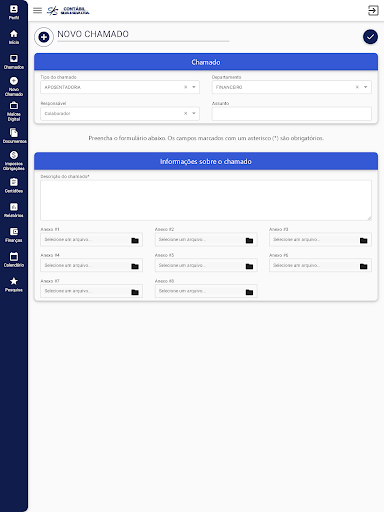The height and width of the screenshot is (512, 384).
Task: Click the Descrição do chamado* label
Action: point(65,176)
